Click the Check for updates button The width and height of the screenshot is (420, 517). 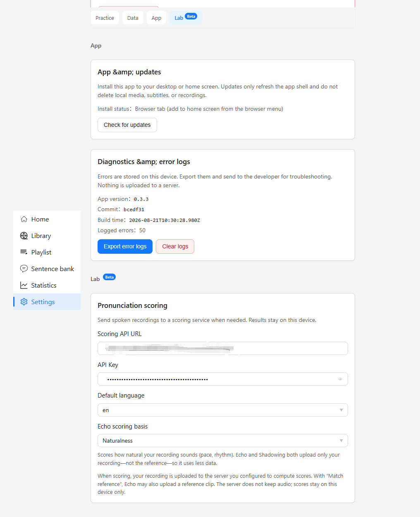tap(127, 125)
